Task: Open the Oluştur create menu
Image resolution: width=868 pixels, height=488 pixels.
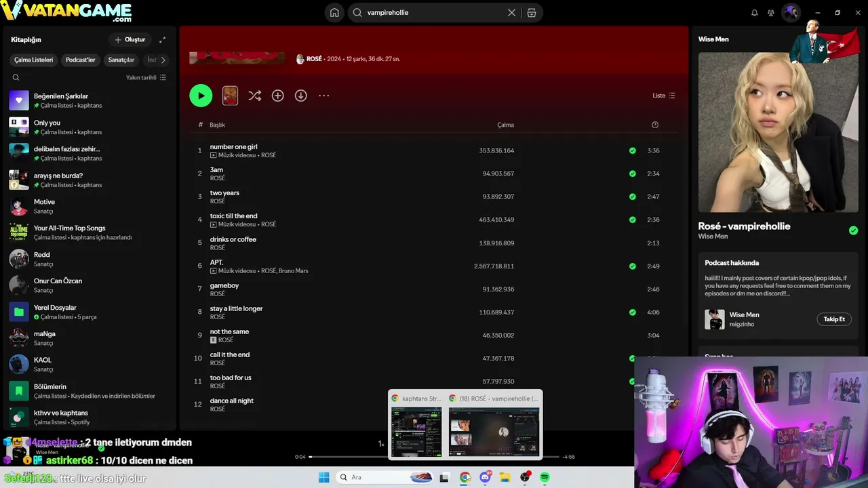Action: (130, 40)
